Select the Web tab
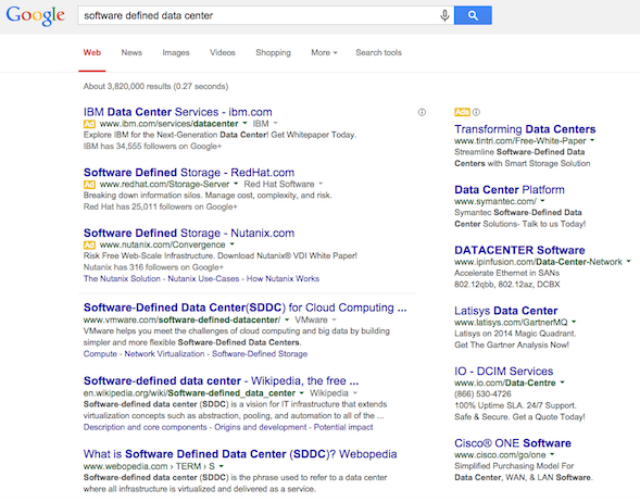640x499 pixels. point(92,53)
